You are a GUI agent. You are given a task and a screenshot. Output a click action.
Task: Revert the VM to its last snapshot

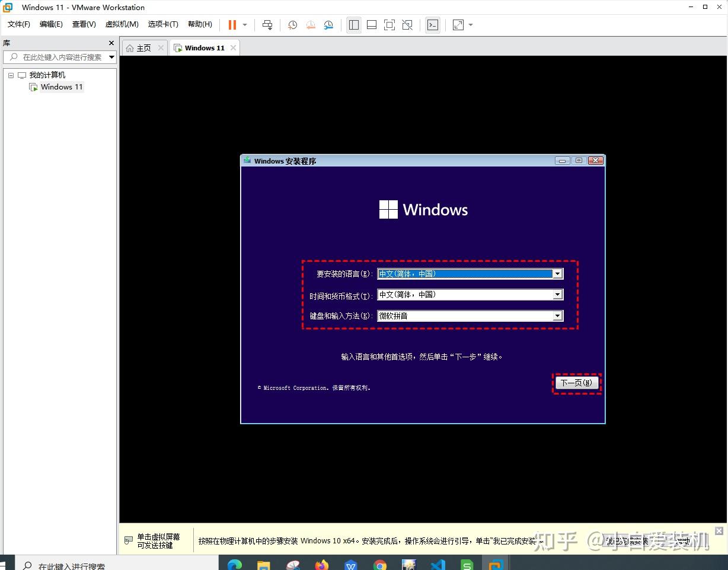(x=311, y=25)
